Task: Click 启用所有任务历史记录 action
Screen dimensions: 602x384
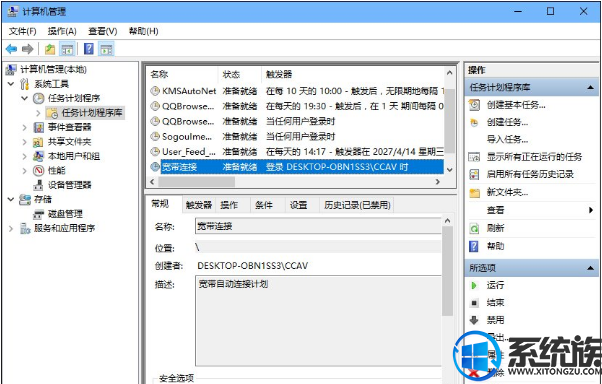Action: point(530,174)
